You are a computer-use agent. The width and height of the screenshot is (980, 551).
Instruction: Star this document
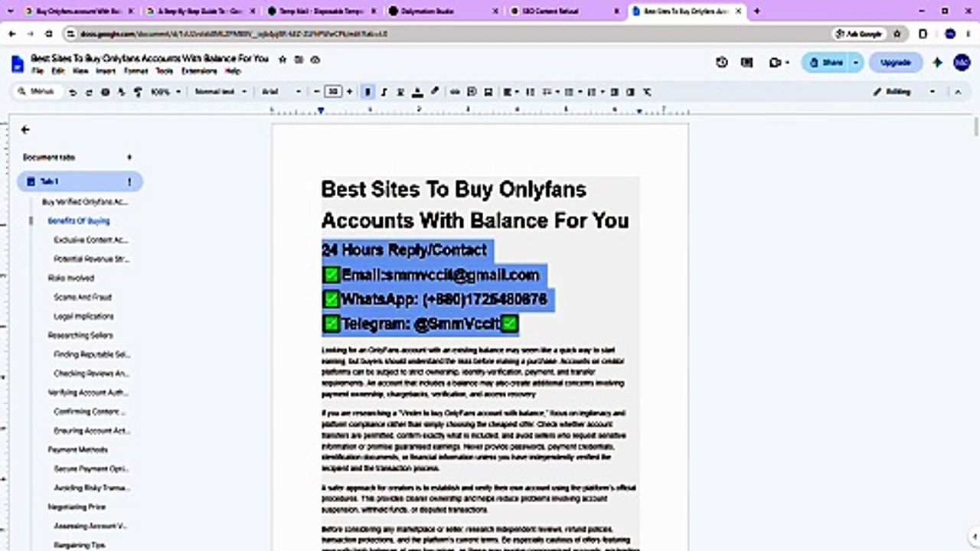[283, 59]
